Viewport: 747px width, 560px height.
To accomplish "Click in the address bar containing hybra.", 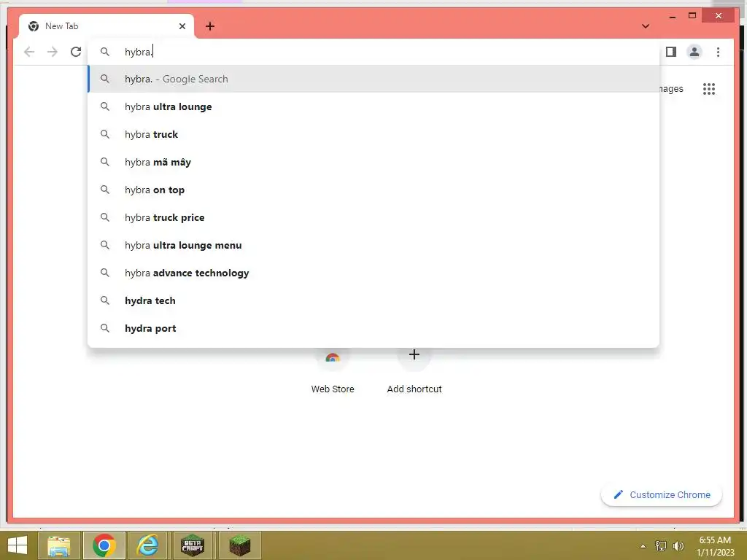I will tap(374, 52).
